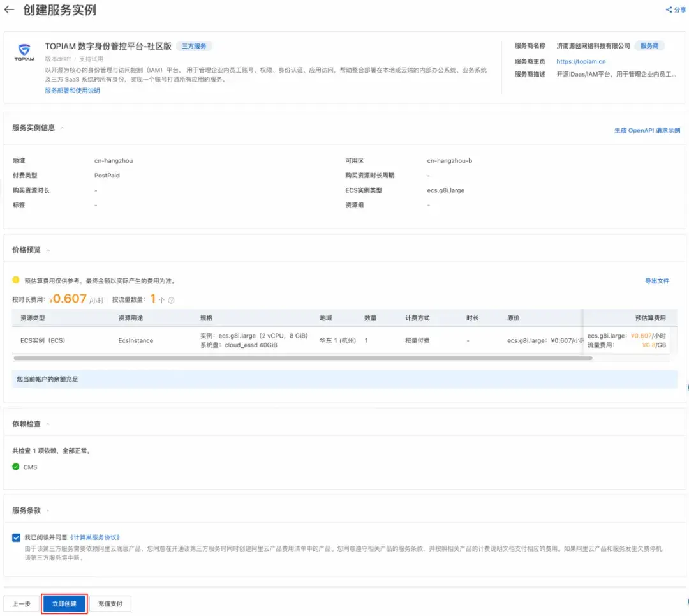Click the 预估算费用 column header
Viewport: 689px width, 616px height.
click(x=650, y=318)
